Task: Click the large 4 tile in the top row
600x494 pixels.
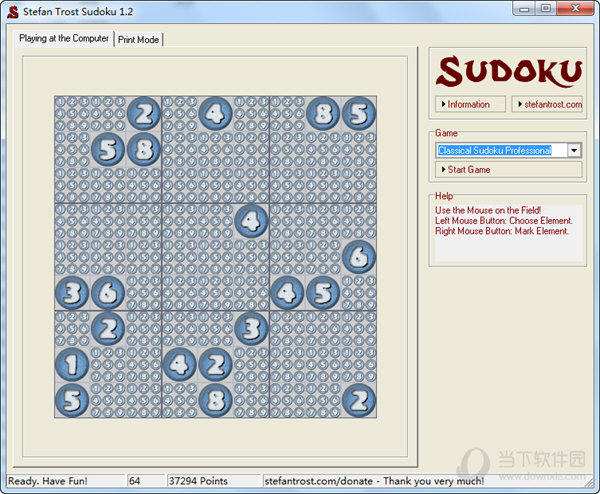Action: [215, 114]
